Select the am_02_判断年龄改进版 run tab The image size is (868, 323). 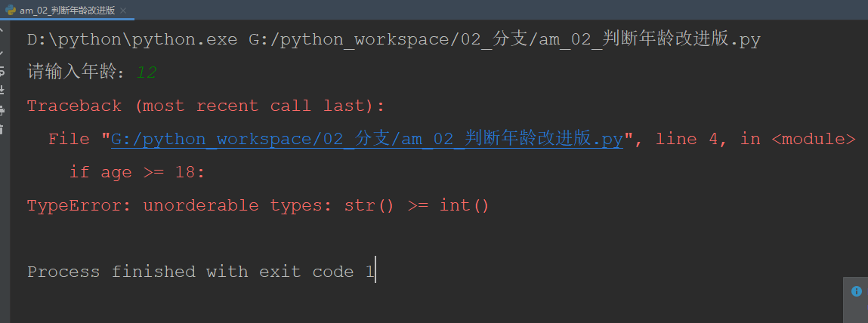coord(66,11)
